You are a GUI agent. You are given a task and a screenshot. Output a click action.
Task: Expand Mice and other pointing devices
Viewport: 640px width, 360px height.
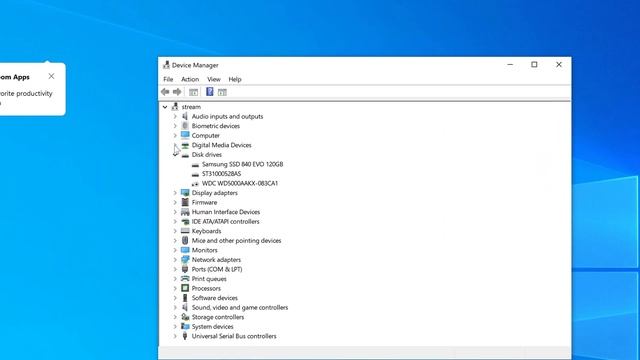point(175,241)
